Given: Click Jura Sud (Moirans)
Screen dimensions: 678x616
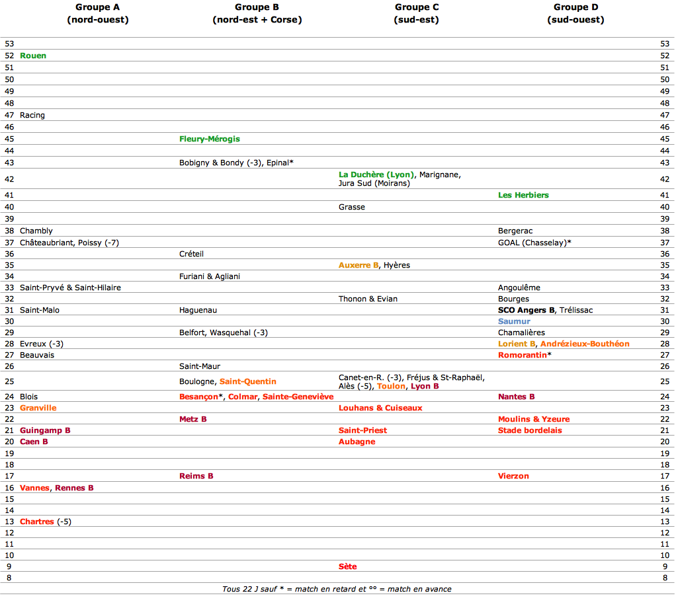Looking at the screenshot, I should 374,183.
